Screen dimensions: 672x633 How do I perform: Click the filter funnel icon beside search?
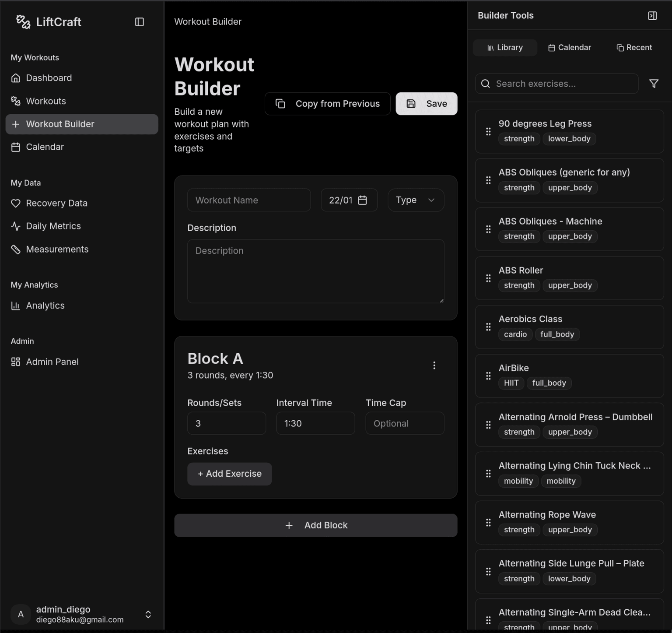tap(654, 84)
